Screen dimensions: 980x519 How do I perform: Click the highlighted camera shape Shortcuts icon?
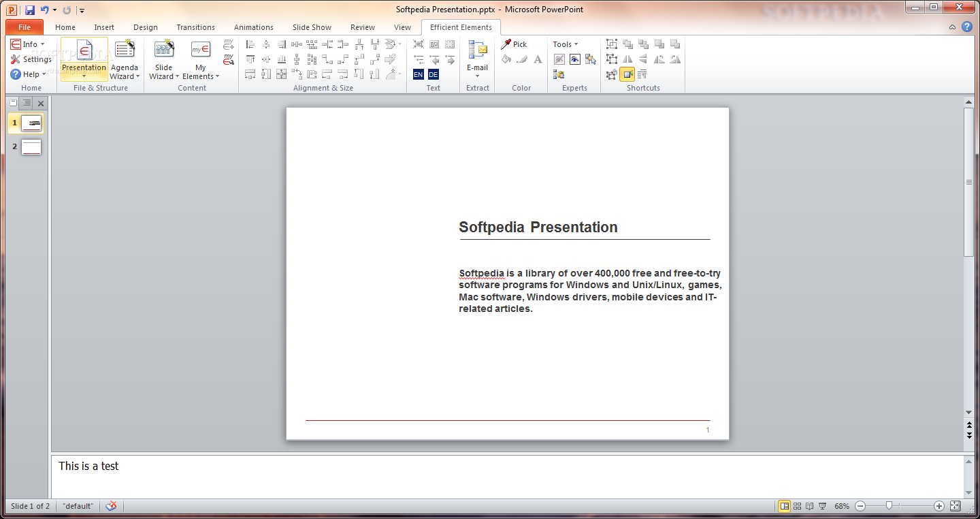point(627,74)
